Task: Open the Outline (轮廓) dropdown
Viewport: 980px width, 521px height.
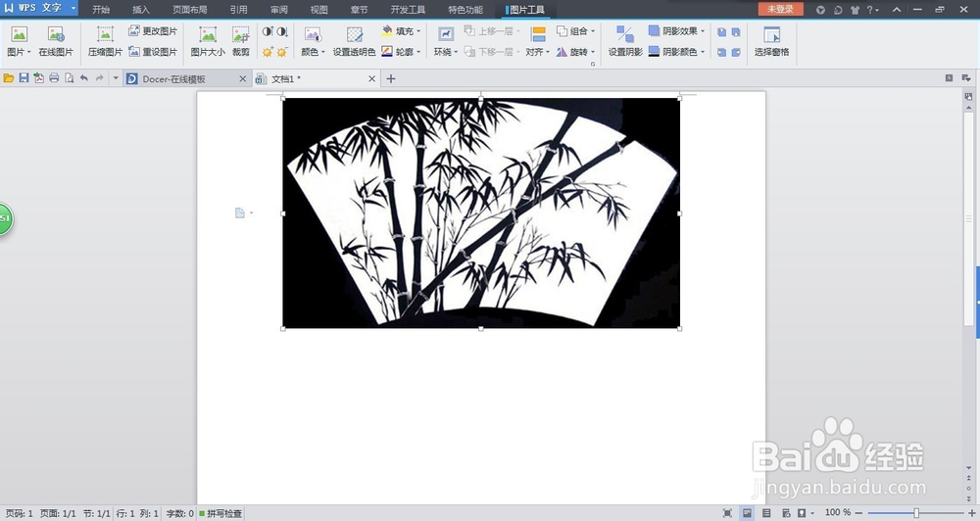Action: [x=401, y=51]
